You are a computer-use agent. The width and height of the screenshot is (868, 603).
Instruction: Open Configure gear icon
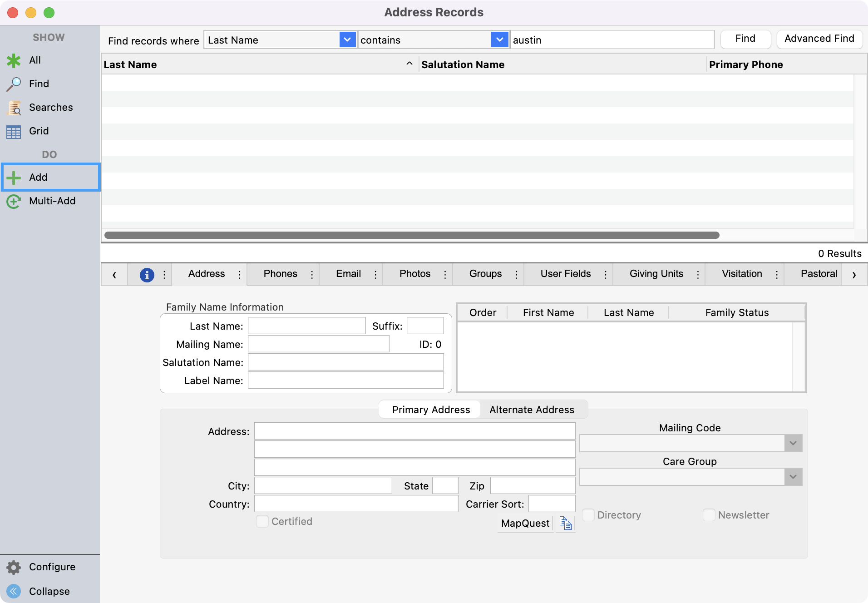[14, 567]
